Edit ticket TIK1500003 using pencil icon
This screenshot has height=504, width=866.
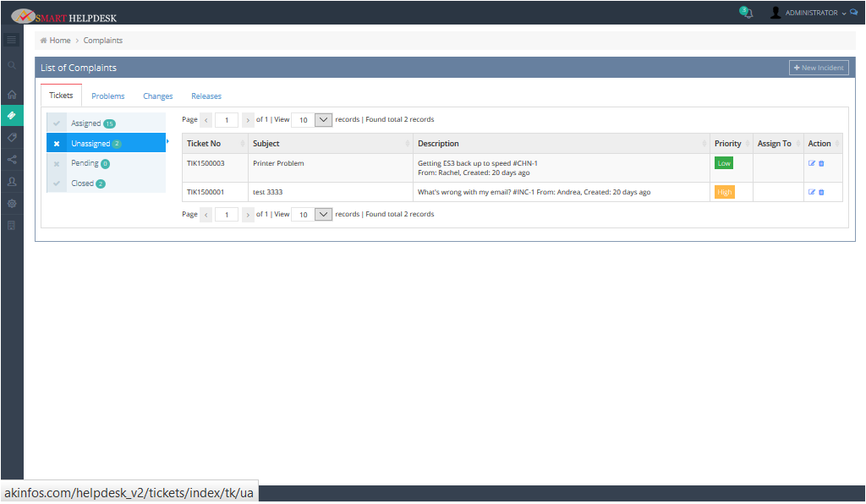812,163
